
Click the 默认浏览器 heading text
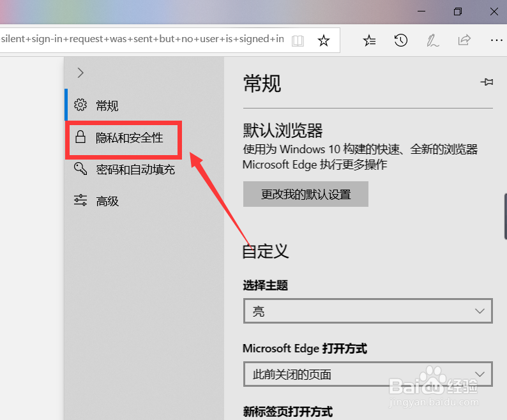(x=283, y=131)
